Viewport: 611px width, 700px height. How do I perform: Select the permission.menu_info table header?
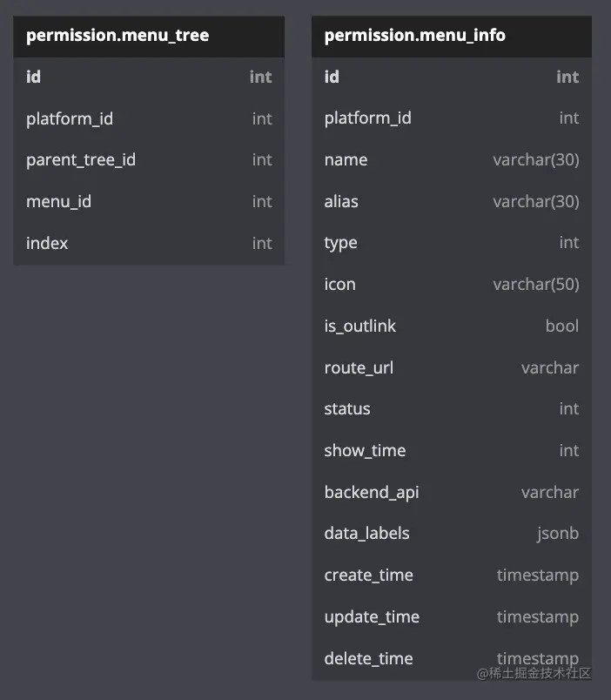pyautogui.click(x=452, y=37)
